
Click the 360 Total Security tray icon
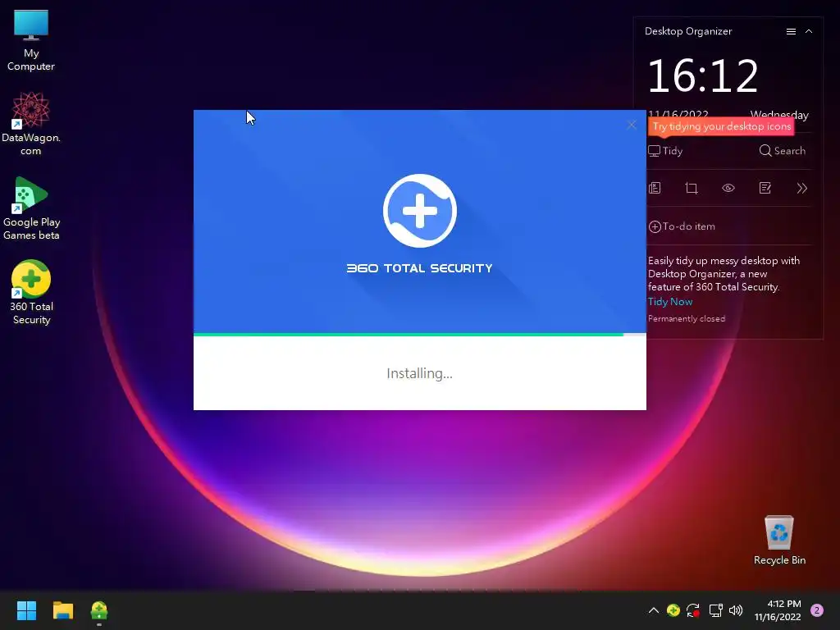673,610
